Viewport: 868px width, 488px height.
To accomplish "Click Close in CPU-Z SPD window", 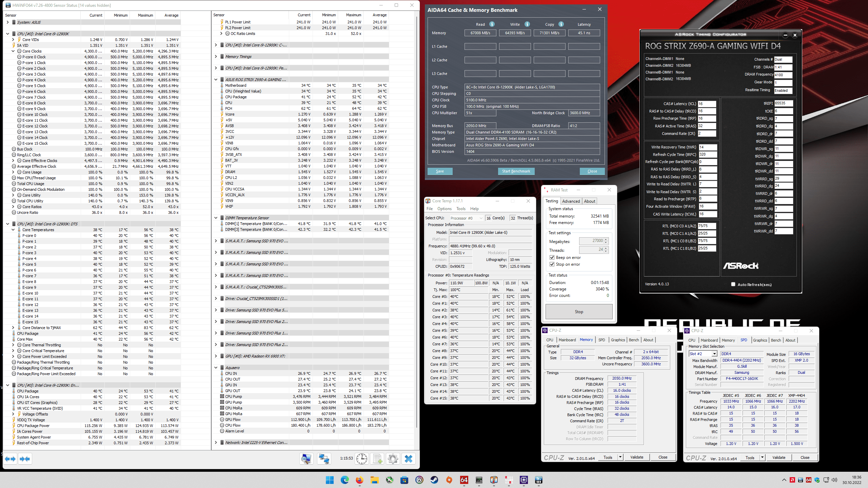I will 805,457.
